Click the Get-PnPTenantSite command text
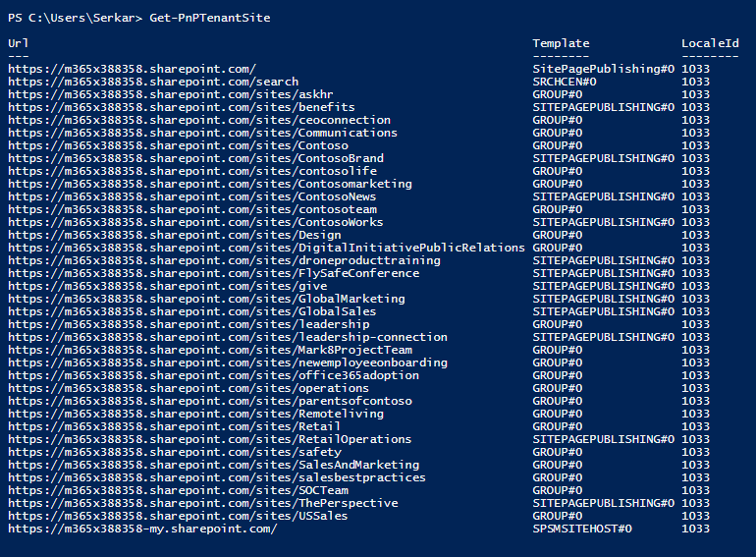The image size is (756, 557). pos(210,18)
